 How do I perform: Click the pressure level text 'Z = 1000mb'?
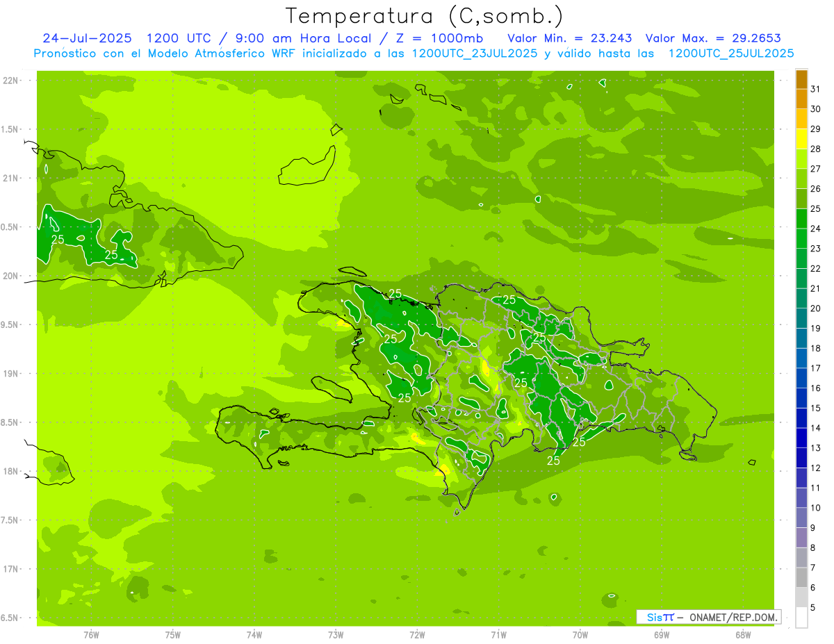point(445,38)
